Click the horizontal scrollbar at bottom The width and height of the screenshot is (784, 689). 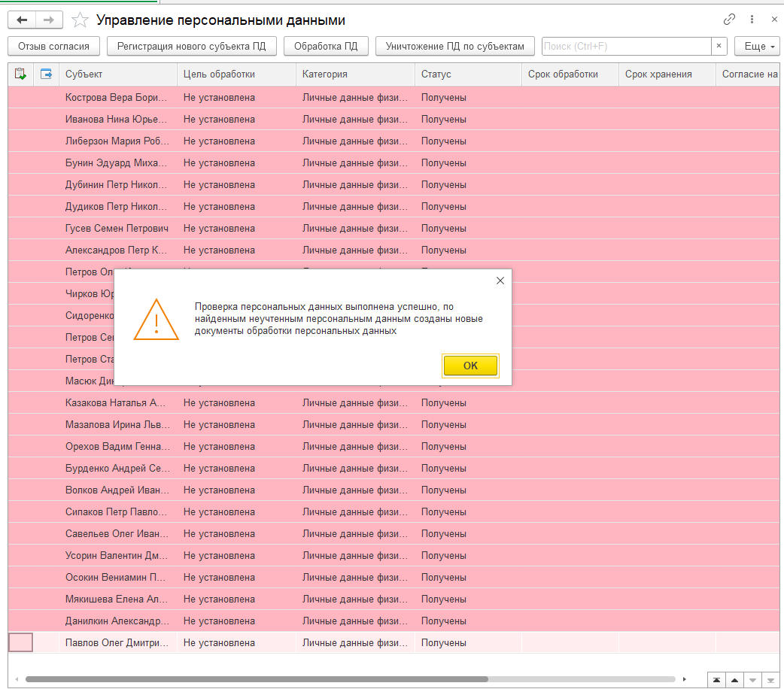click(256, 679)
